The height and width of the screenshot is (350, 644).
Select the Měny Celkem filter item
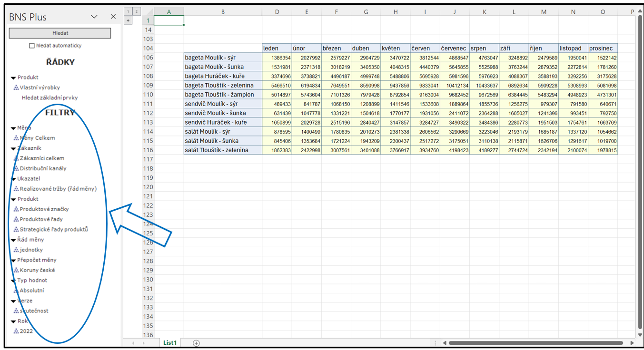[x=37, y=138]
